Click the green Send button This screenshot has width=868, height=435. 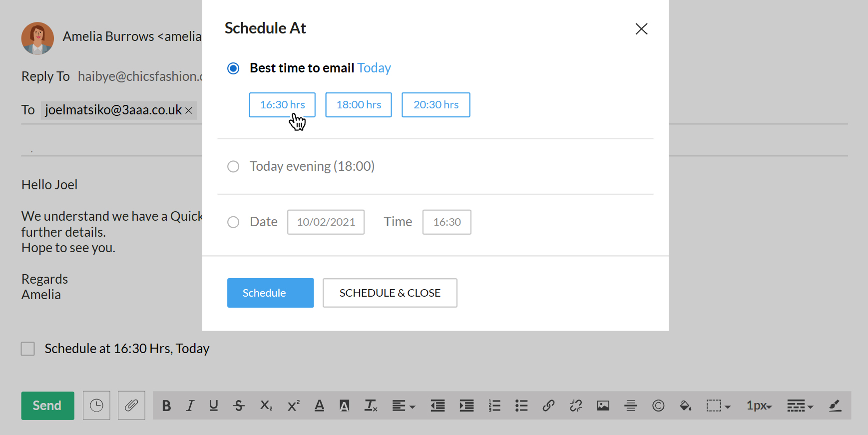[x=47, y=406]
